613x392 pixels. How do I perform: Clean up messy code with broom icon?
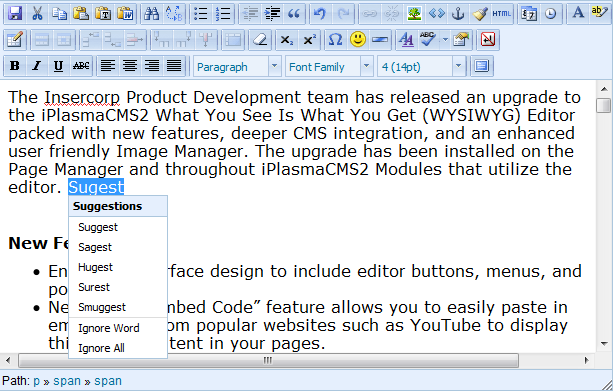480,14
